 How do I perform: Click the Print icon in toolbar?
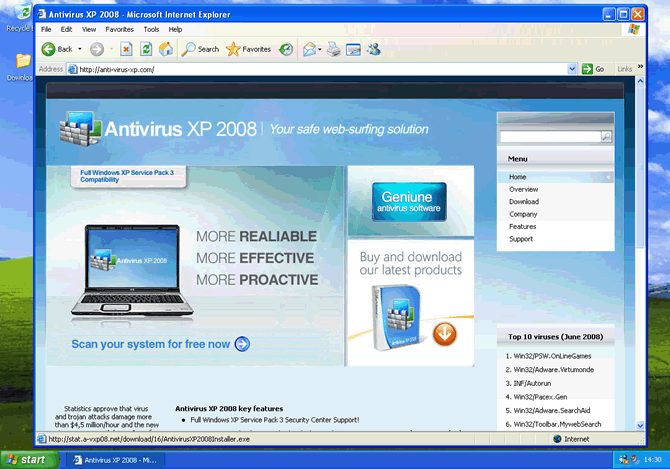pos(334,49)
